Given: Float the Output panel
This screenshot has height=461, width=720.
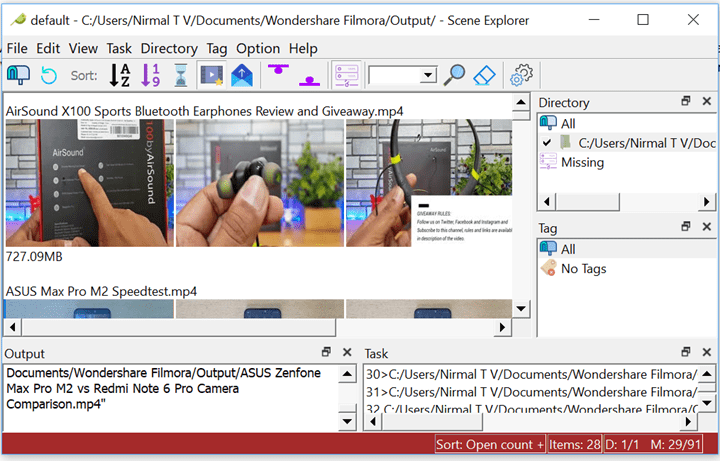Looking at the screenshot, I should click(326, 352).
